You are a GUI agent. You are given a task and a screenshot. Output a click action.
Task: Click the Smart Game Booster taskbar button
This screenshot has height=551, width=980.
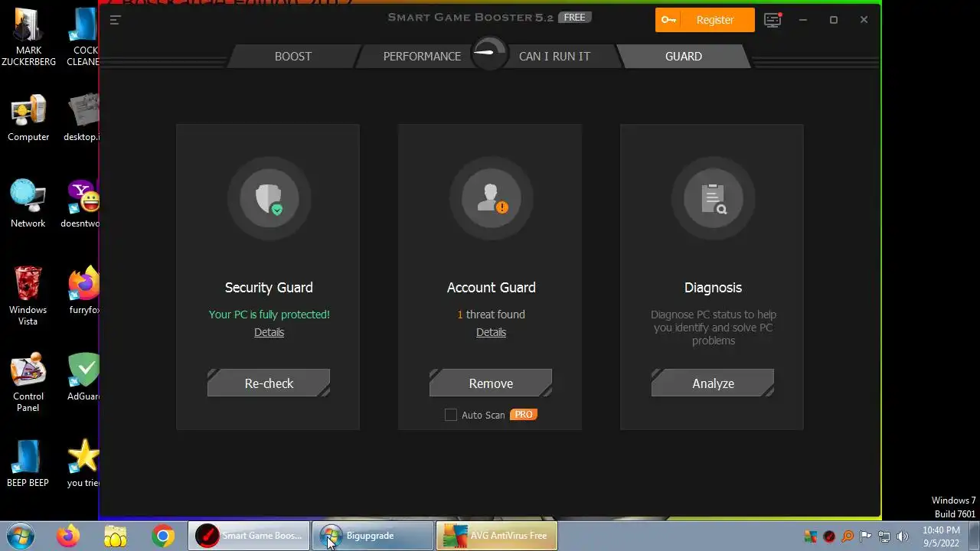(x=249, y=536)
